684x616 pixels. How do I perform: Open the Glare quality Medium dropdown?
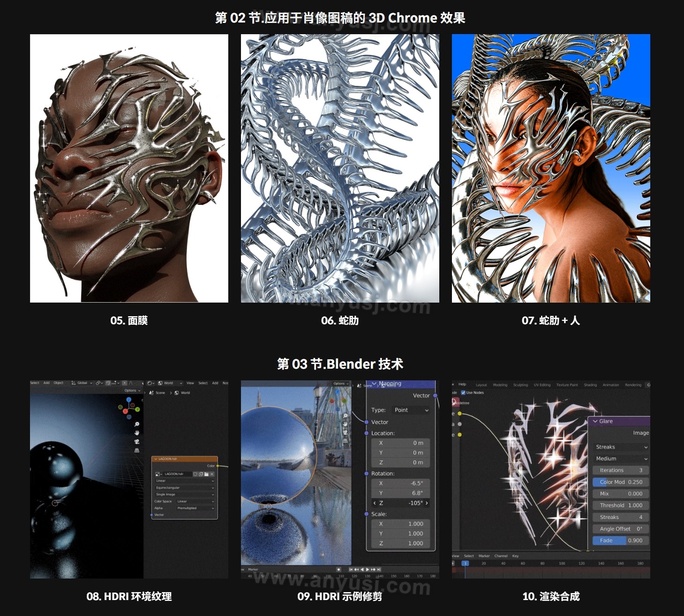click(621, 459)
